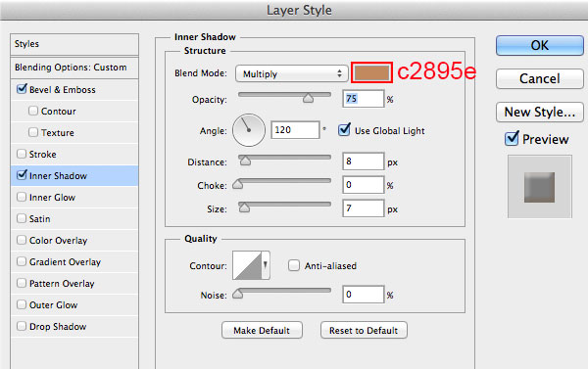This screenshot has height=369, width=588.
Task: Select the Drop Shadow settings label
Action: (x=58, y=327)
